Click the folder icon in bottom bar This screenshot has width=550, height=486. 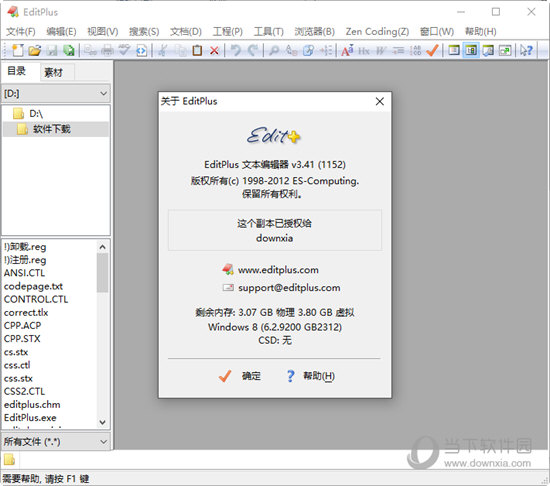tap(9, 459)
